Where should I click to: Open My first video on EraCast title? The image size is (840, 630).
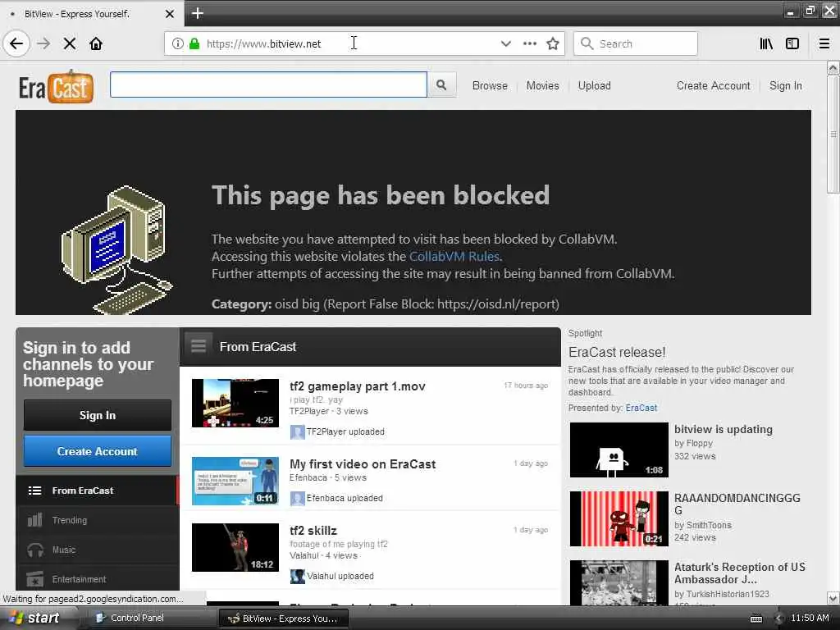[x=363, y=464]
